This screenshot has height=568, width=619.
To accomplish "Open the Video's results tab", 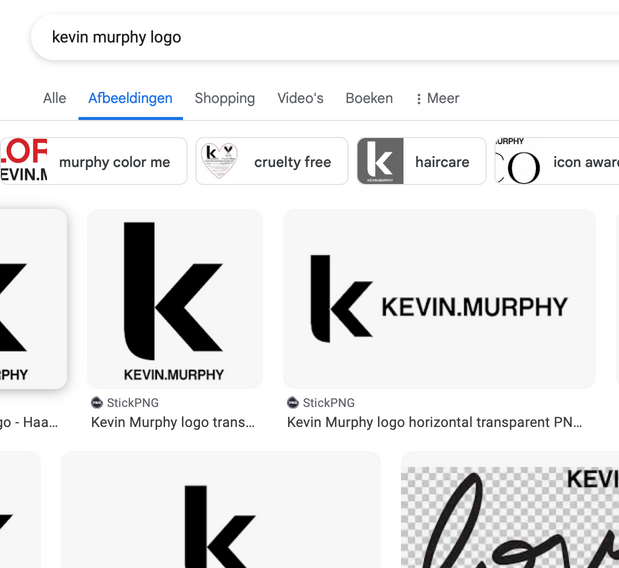I will point(300,98).
